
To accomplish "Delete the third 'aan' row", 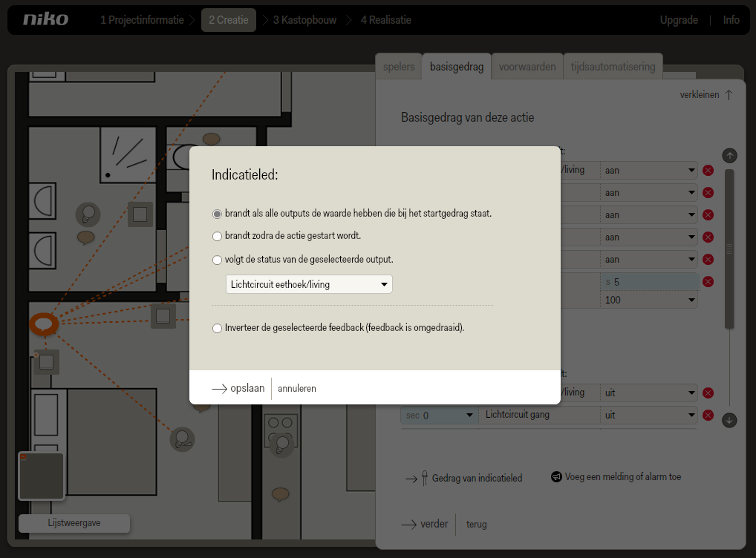I will (x=708, y=215).
